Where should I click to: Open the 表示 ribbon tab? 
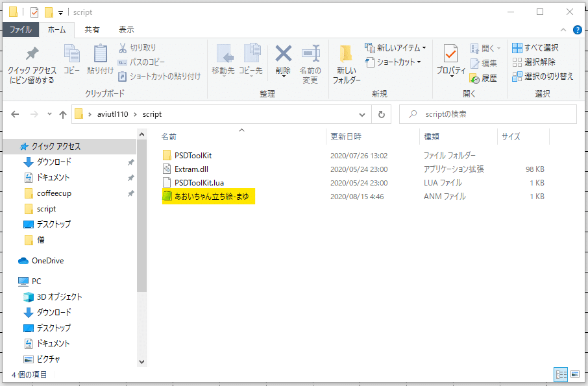coord(127,30)
